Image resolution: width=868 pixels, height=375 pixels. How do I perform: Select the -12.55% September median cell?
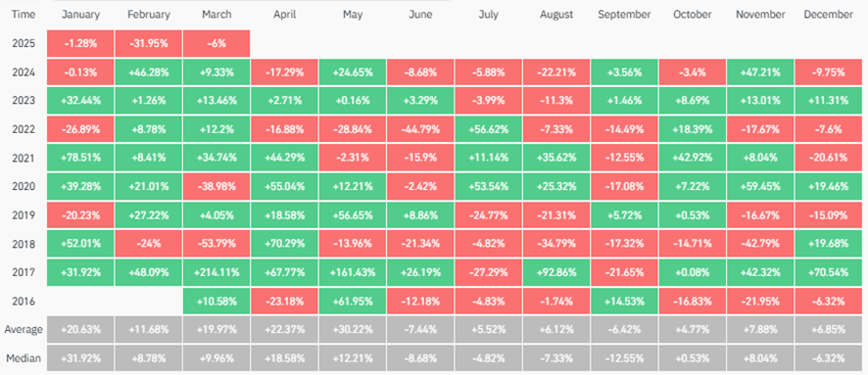[624, 358]
